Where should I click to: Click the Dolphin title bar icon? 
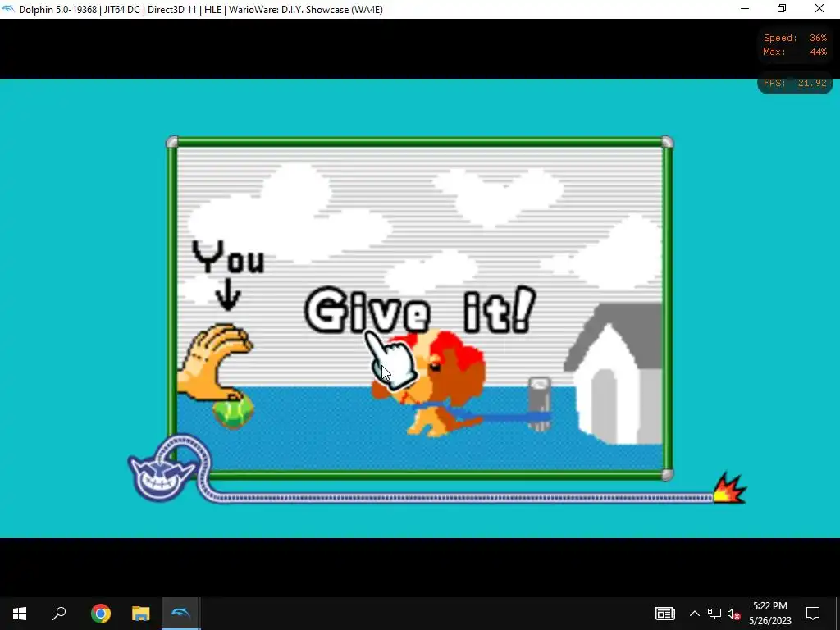[8, 9]
